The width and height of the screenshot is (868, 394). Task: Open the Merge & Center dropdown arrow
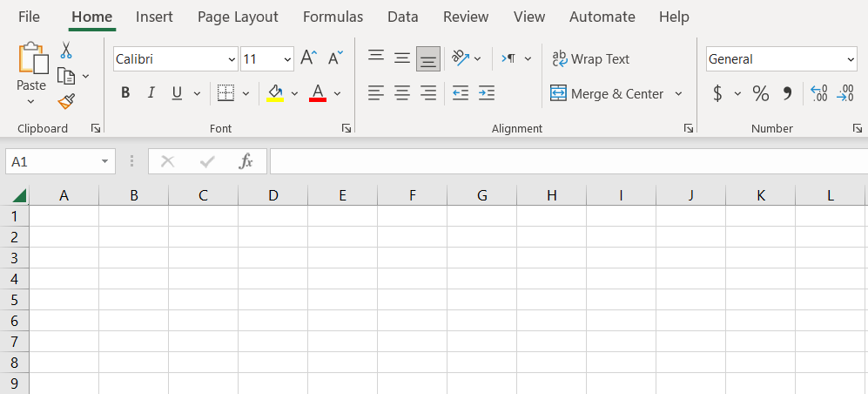click(679, 94)
